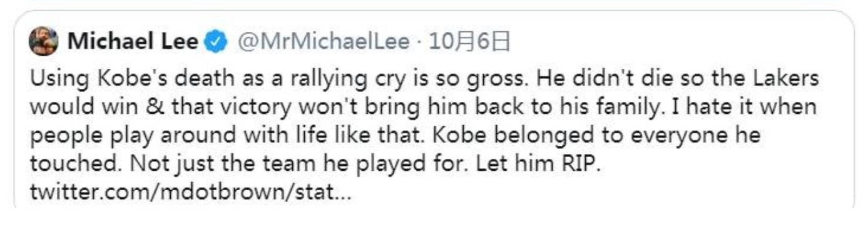
Task: Open the tweet timestamp 10月6日
Action: coord(469,43)
